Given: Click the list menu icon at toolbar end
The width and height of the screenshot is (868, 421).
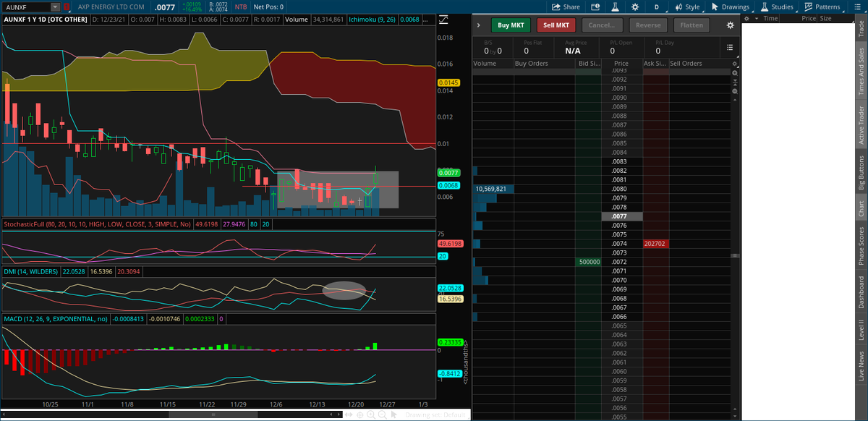Looking at the screenshot, I should 856,7.
